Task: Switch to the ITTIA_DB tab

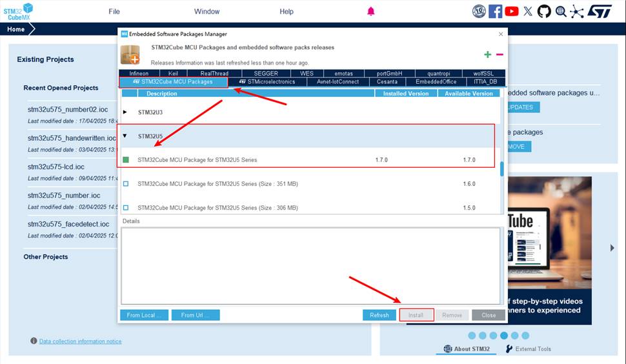Action: coord(485,82)
